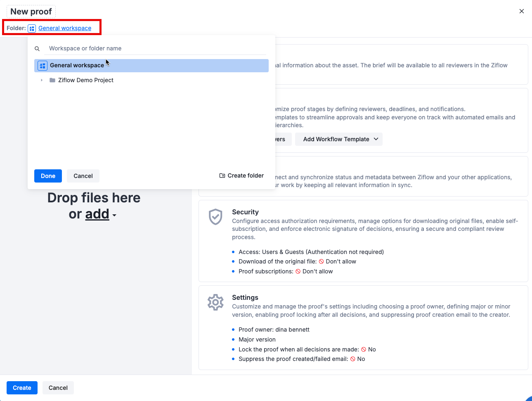Click the Ziflow Demo Project folder icon

coord(52,80)
